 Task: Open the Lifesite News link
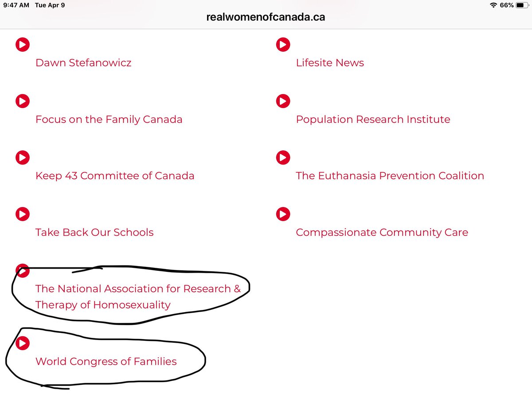330,63
